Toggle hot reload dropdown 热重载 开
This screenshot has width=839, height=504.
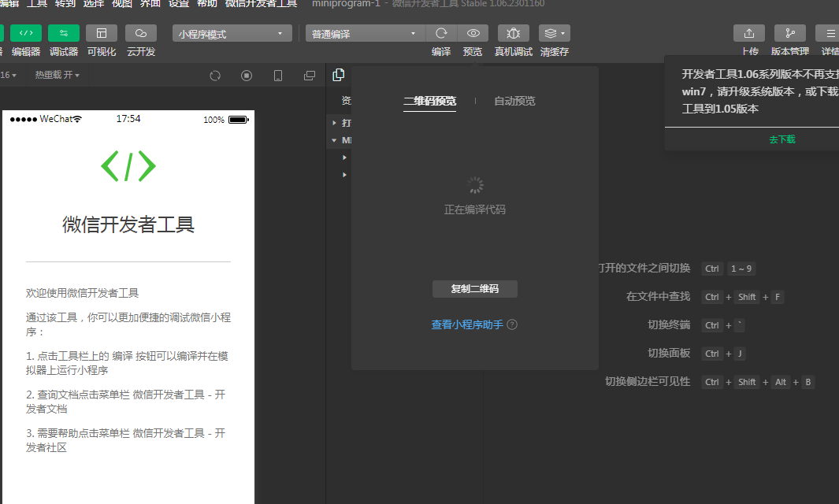[58, 75]
